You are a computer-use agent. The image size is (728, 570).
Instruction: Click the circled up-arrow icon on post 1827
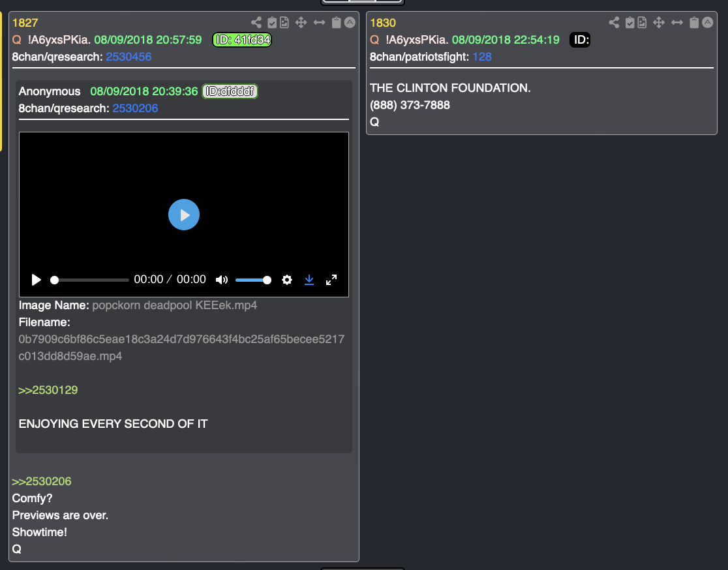[350, 22]
